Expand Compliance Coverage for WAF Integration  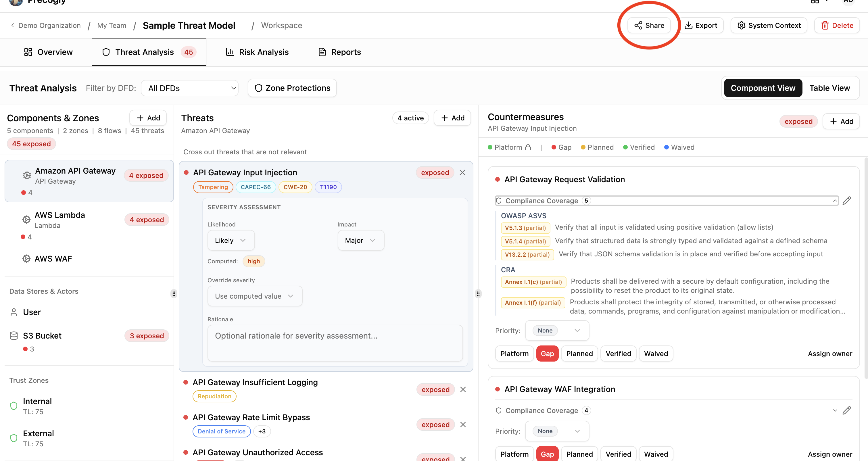tap(667, 410)
